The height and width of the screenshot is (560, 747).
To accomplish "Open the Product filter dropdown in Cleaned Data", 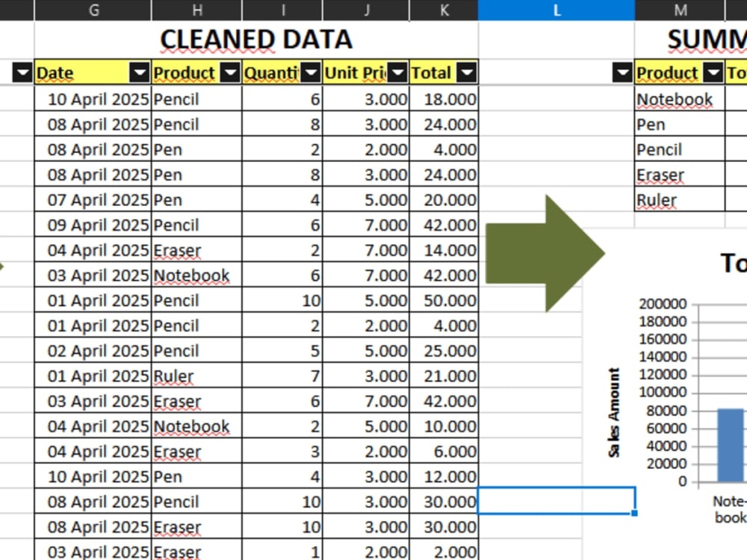I will (x=231, y=72).
